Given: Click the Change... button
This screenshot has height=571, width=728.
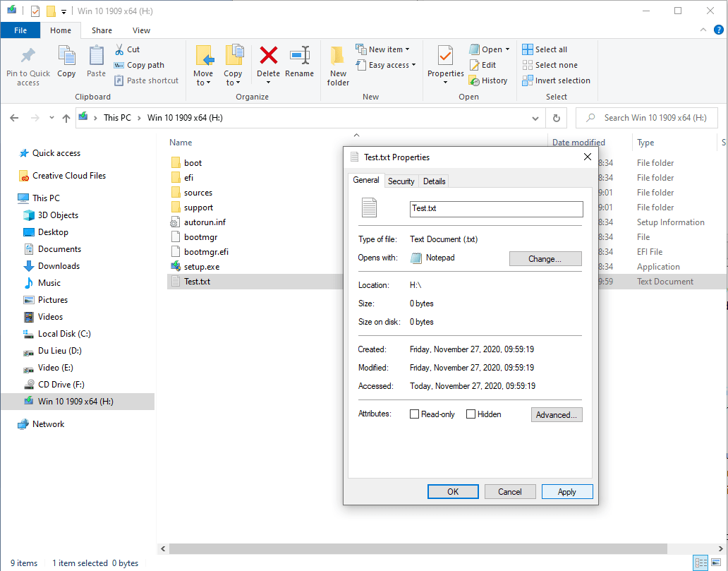Looking at the screenshot, I should 545,259.
